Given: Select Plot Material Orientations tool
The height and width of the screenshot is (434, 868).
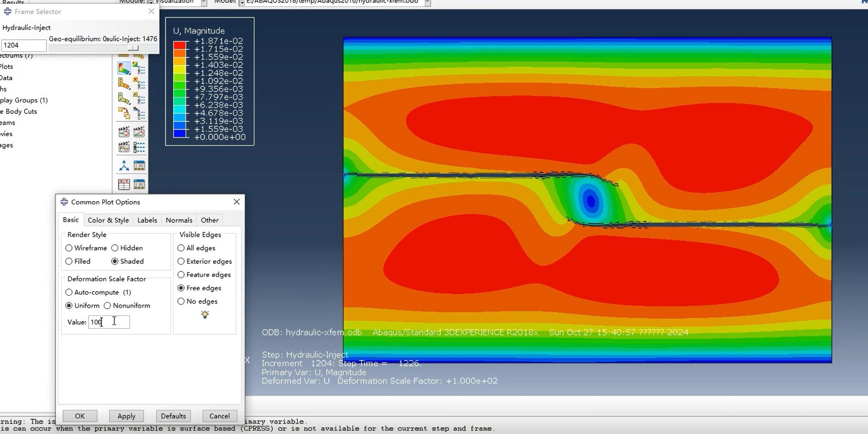Looking at the screenshot, I should [x=123, y=98].
